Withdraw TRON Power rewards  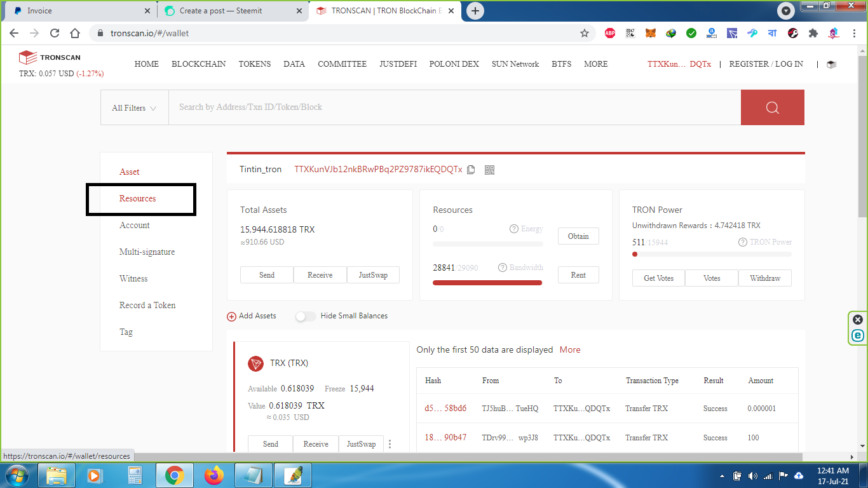pos(765,278)
